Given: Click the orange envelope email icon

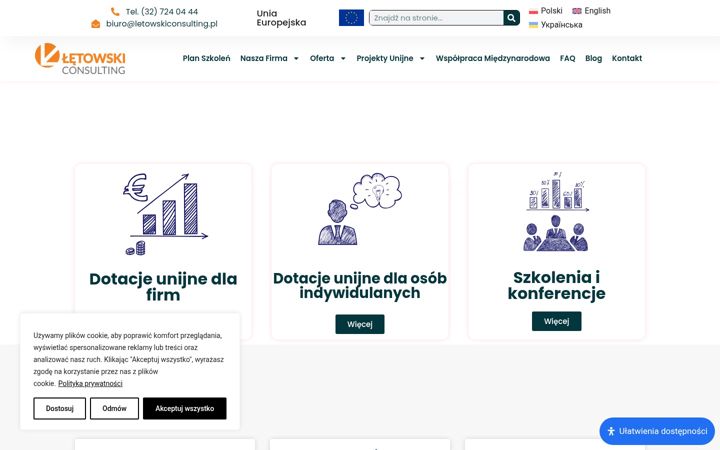Looking at the screenshot, I should pos(96,24).
